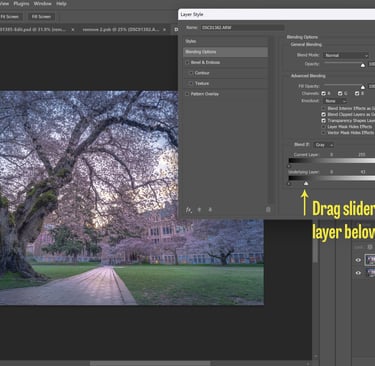
Task: Click the move effect up arrow icon
Action: (199, 210)
